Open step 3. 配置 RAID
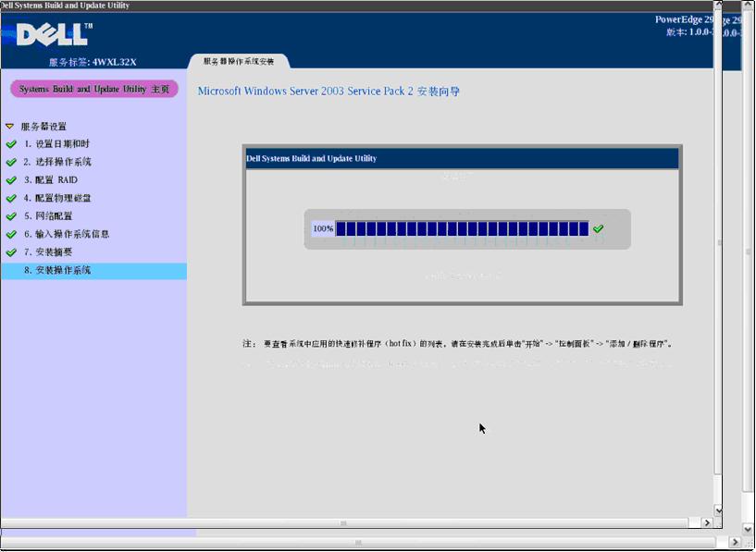Screen dimensions: 756x552 coord(51,179)
